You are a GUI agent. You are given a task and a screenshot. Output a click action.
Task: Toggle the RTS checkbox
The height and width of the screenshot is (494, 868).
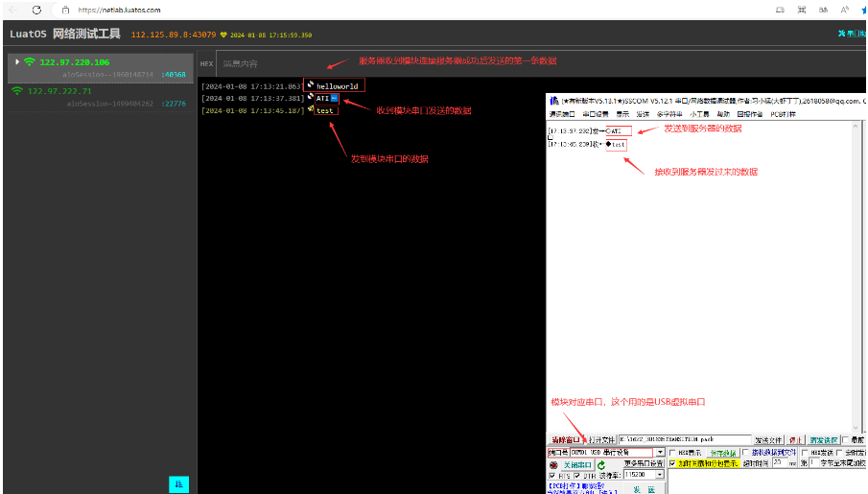(x=552, y=476)
